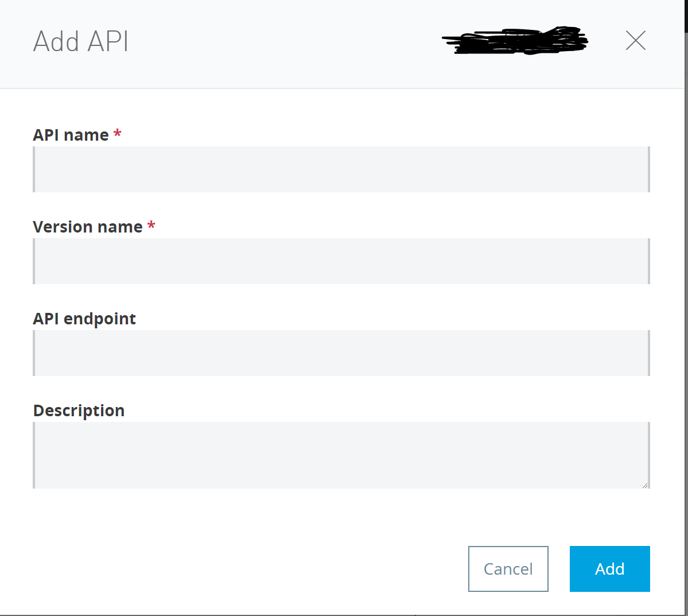Viewport: 688px width, 616px height.
Task: Click into the API endpoint field
Action: coord(341,353)
